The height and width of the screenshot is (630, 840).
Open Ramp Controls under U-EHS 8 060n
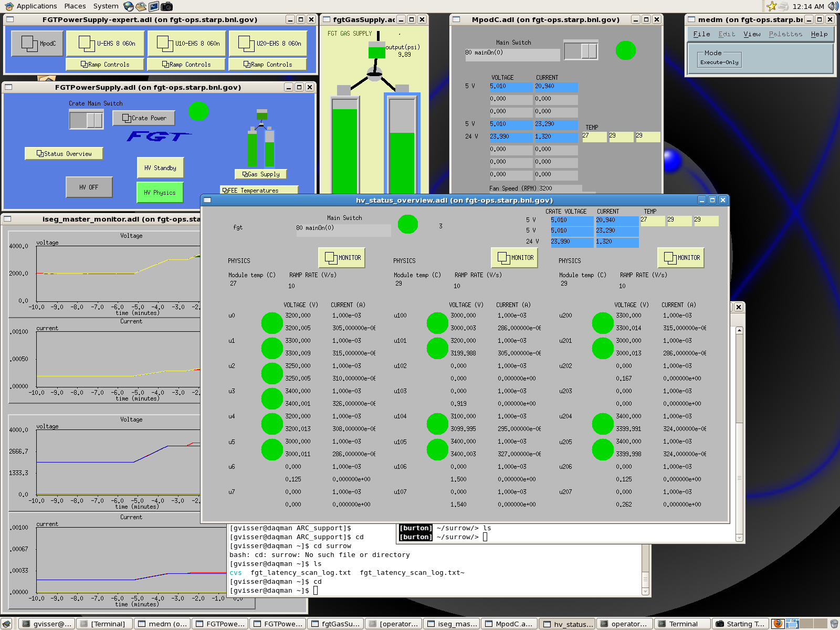coord(105,64)
